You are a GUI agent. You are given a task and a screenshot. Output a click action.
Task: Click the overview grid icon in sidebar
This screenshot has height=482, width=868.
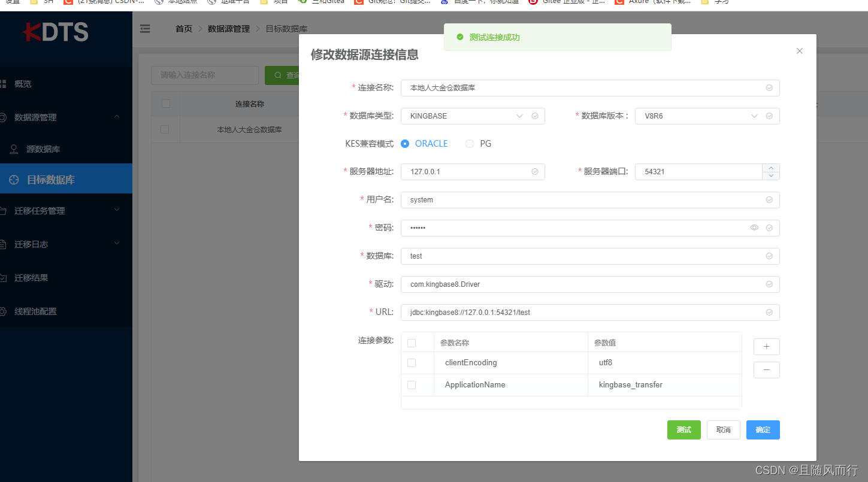point(3,84)
